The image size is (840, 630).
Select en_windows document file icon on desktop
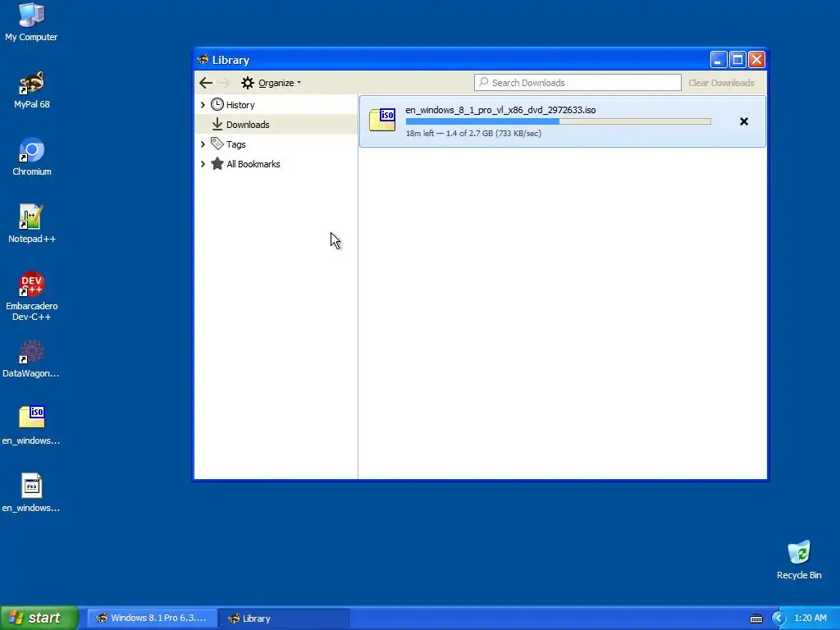point(31,493)
